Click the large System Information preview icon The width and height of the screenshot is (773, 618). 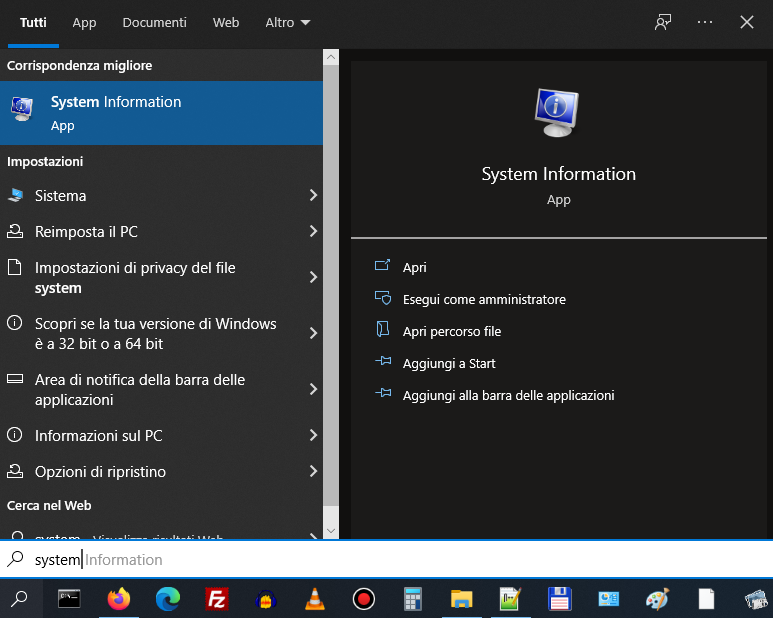coord(557,112)
